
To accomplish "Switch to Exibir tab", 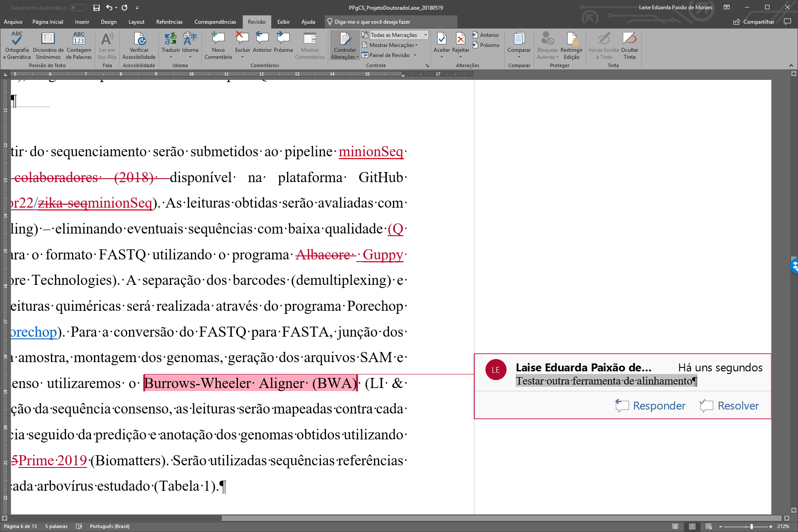I will coord(284,22).
